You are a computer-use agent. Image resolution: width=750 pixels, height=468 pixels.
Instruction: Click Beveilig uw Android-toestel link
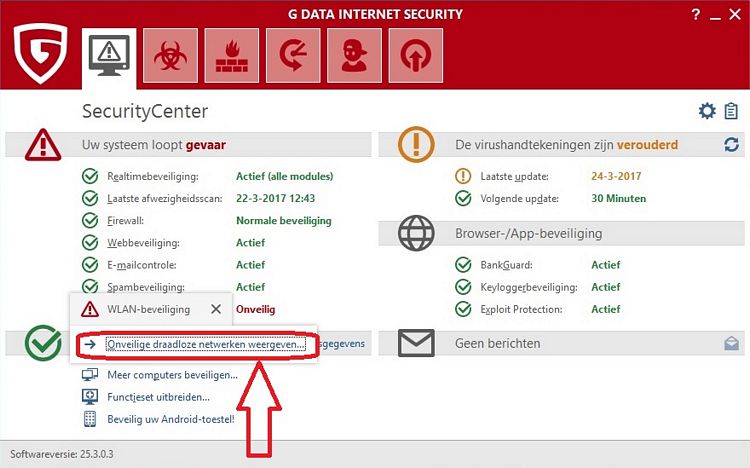point(171,419)
